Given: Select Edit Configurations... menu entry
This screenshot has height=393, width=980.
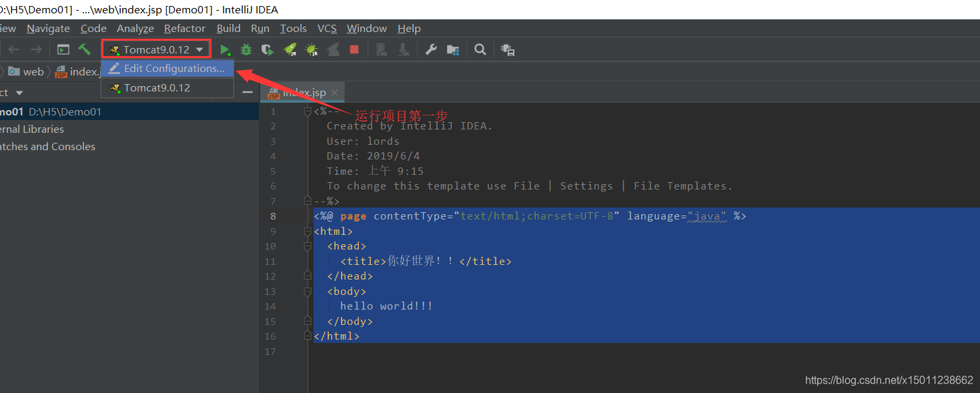Looking at the screenshot, I should tap(167, 68).
